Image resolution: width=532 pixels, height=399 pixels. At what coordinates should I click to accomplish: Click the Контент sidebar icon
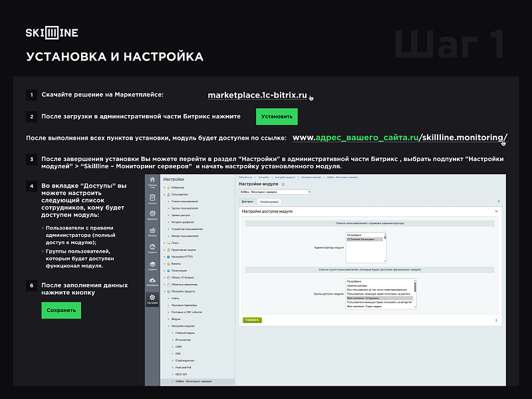[152, 198]
